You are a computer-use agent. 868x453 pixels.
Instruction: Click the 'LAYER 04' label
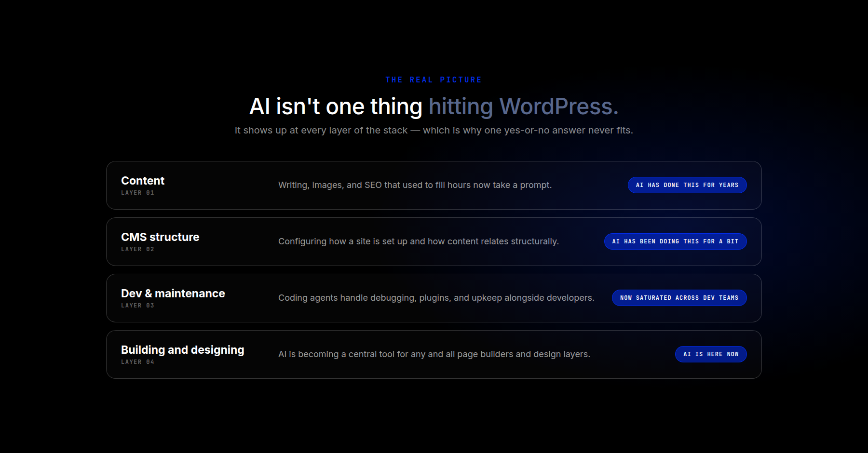click(137, 362)
